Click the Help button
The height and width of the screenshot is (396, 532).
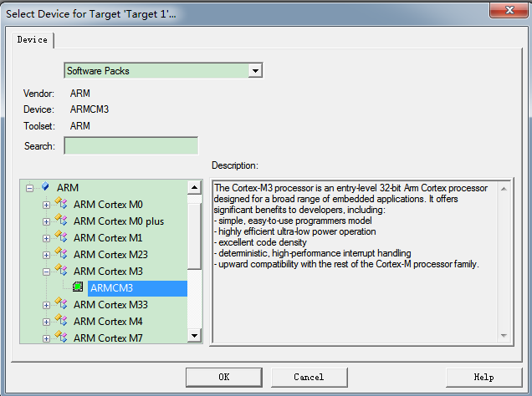(x=483, y=377)
